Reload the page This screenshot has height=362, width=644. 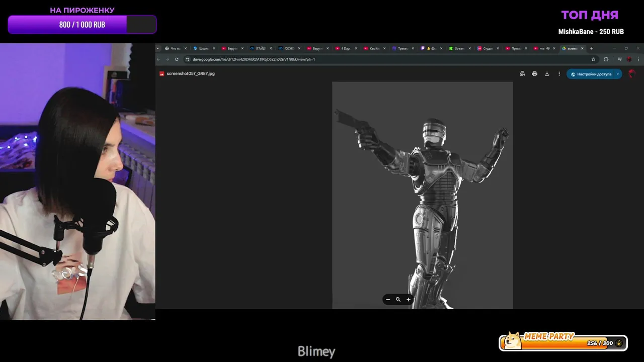tap(177, 59)
